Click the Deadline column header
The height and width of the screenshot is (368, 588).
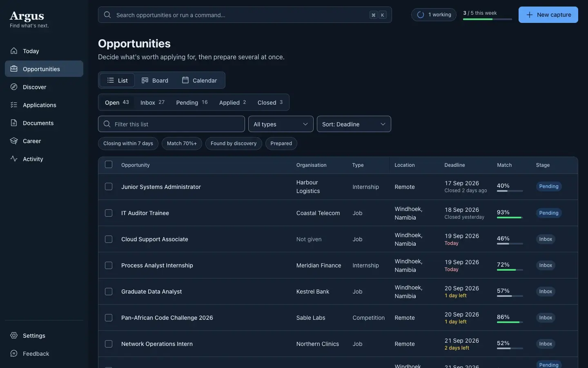click(x=454, y=165)
